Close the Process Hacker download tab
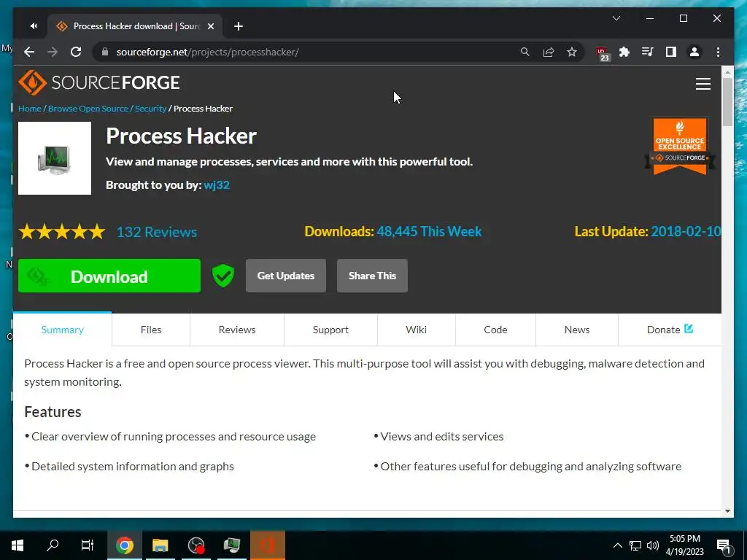The width and height of the screenshot is (747, 560). pyautogui.click(x=211, y=26)
